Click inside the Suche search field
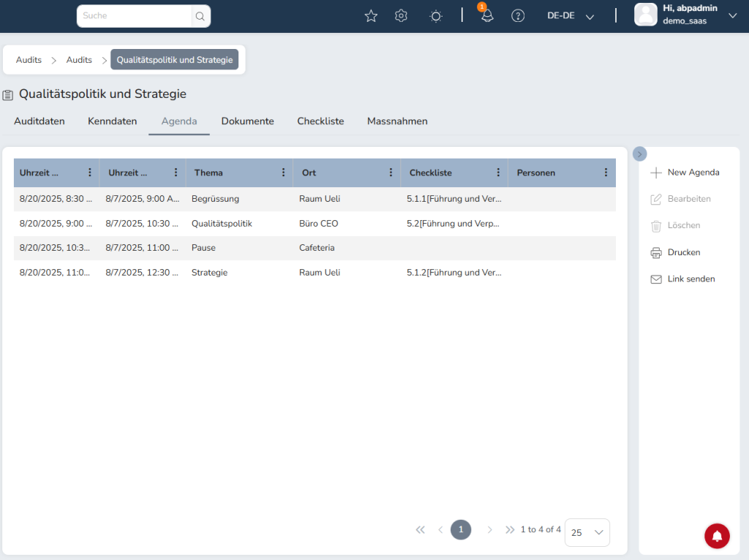The width and height of the screenshot is (749, 560). (134, 16)
